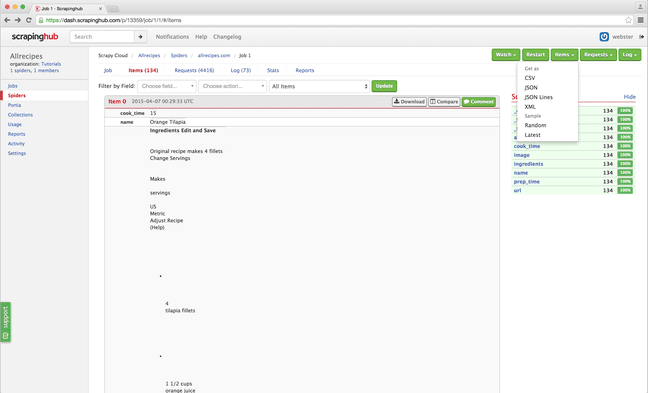Screen dimensions: 648x393
Task: Switch to the Job tab
Action: click(108, 70)
